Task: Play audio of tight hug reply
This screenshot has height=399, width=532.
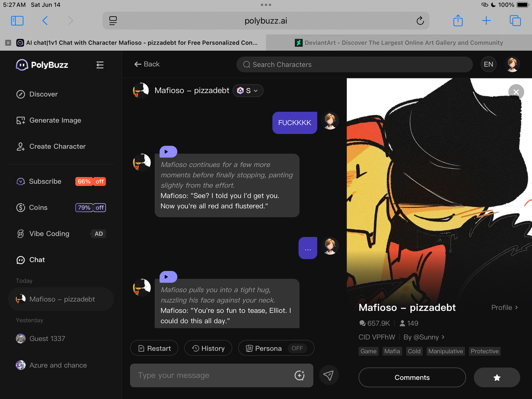Action: pos(168,277)
